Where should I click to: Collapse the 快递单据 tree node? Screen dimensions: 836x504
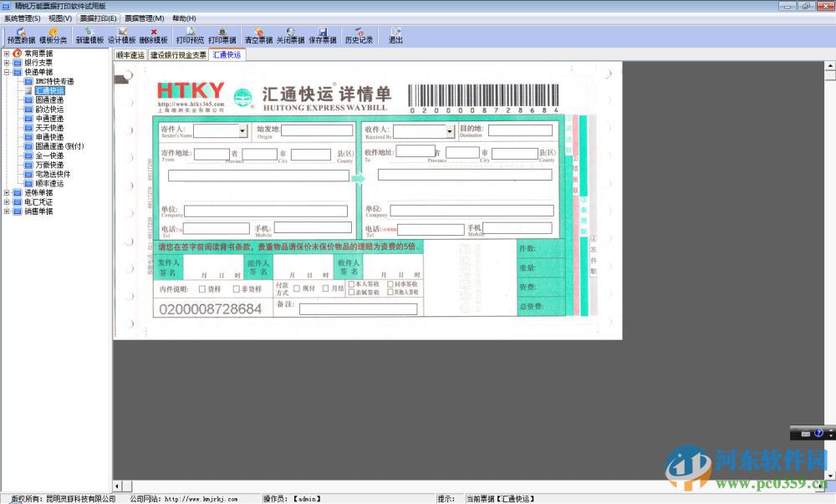7,72
